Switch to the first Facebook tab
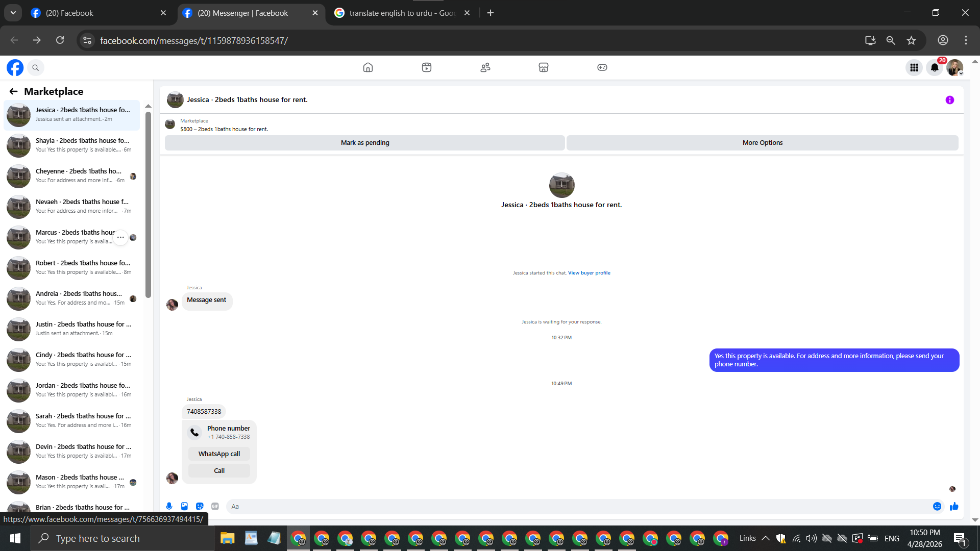Screen dimensions: 980x551 (x=97, y=13)
